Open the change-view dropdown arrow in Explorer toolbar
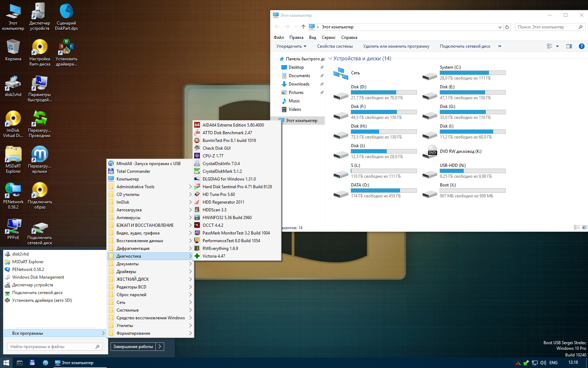 coord(557,46)
